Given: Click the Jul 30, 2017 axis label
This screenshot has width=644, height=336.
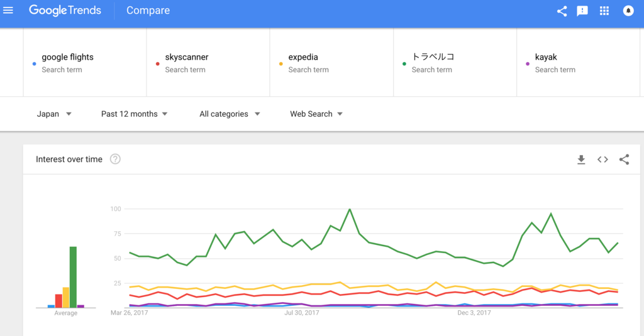Looking at the screenshot, I should [x=302, y=313].
